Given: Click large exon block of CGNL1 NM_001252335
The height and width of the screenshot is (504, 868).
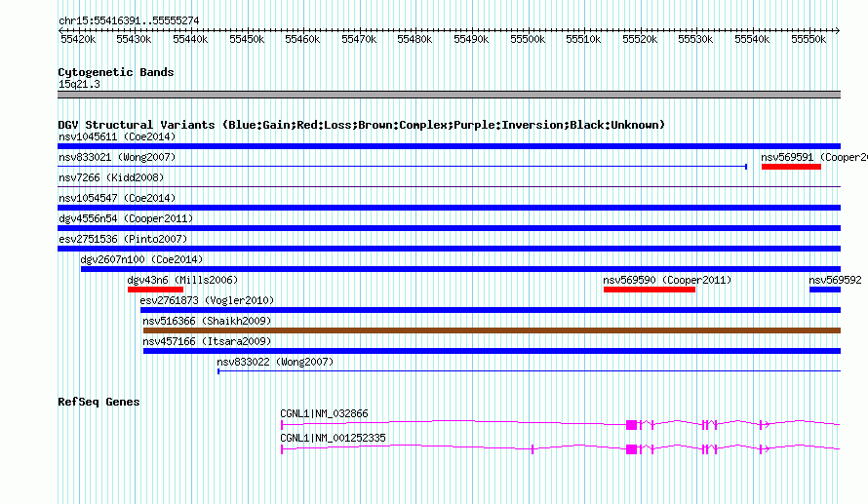Looking at the screenshot, I should [x=631, y=449].
